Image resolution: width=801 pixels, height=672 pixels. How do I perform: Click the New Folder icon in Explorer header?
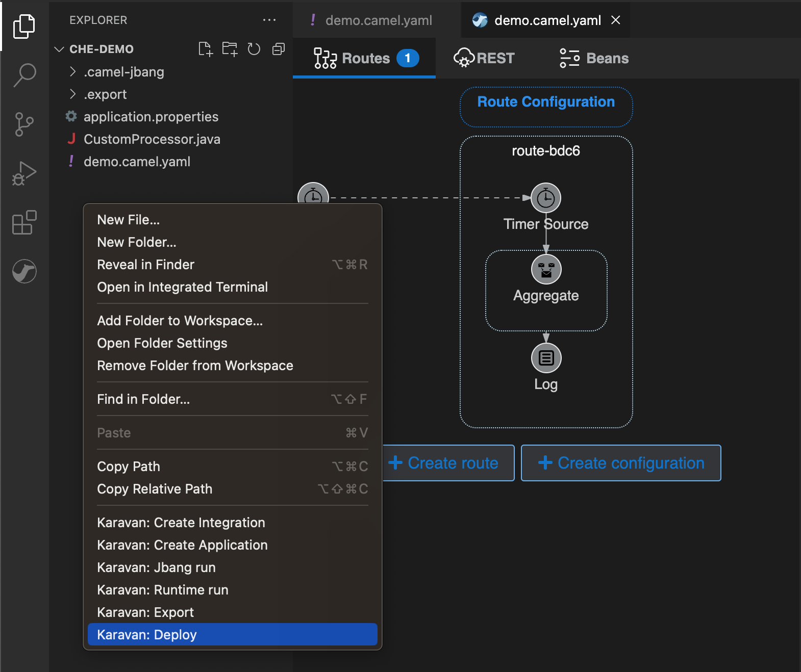click(x=230, y=49)
